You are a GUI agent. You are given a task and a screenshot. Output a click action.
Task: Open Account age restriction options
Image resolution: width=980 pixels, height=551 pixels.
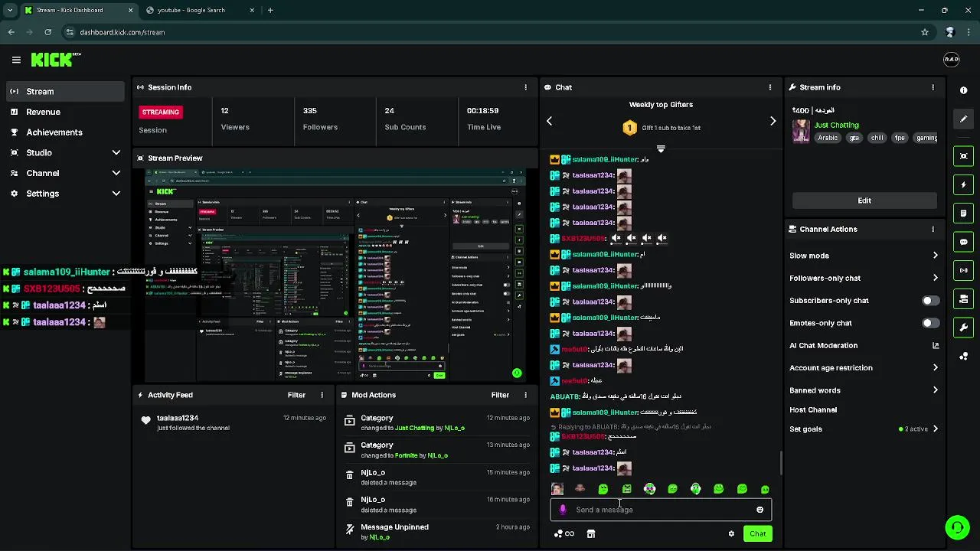click(x=935, y=368)
